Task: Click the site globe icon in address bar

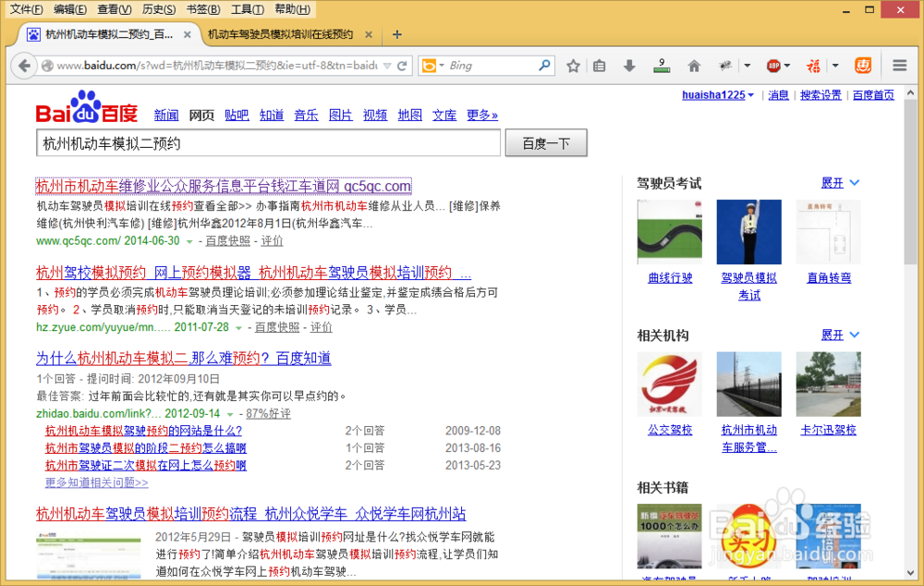Action: click(47, 66)
